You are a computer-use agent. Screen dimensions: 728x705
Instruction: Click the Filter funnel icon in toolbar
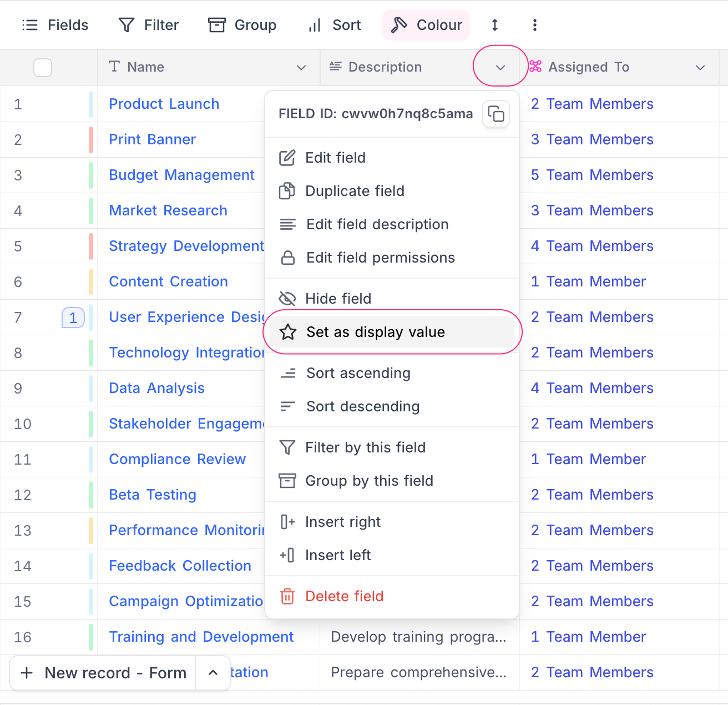tap(127, 25)
